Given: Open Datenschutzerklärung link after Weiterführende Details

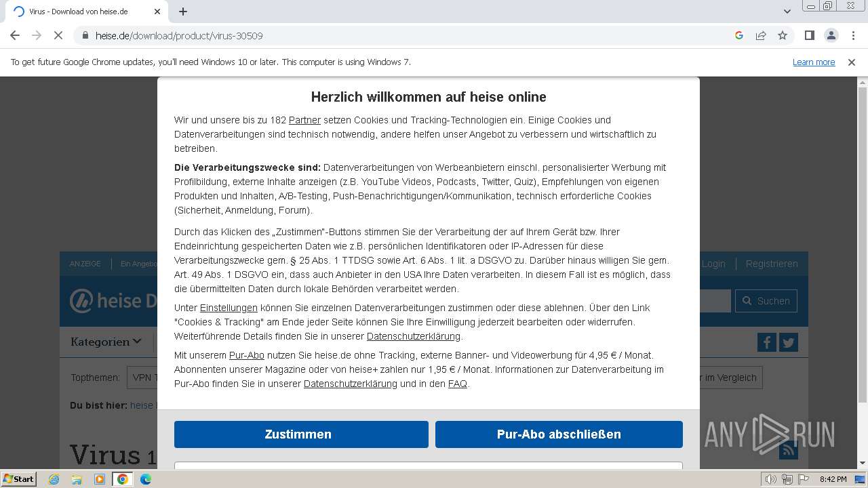Looking at the screenshot, I should (414, 336).
